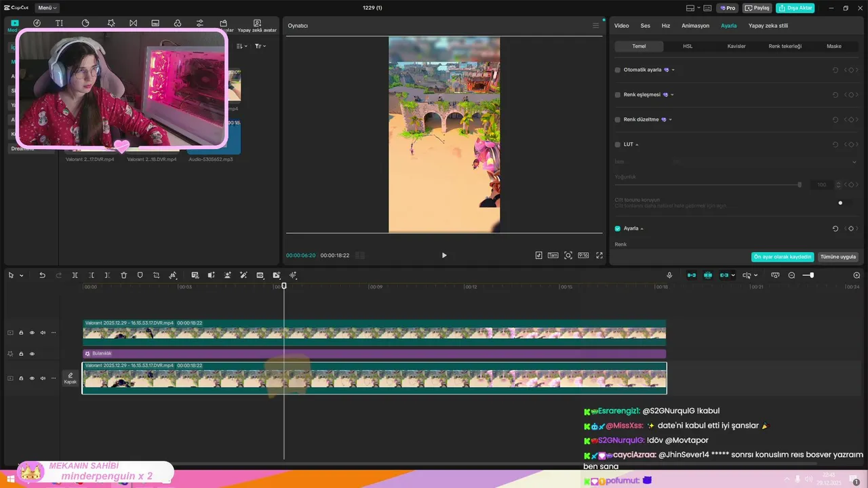
Task: Zoom out the timeline with minus magnifier
Action: 791,275
